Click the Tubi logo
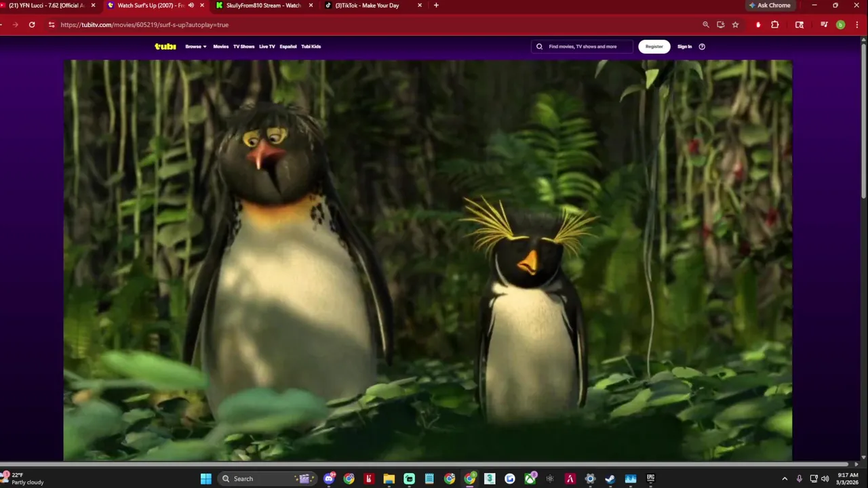This screenshot has height=488, width=868. 165,47
